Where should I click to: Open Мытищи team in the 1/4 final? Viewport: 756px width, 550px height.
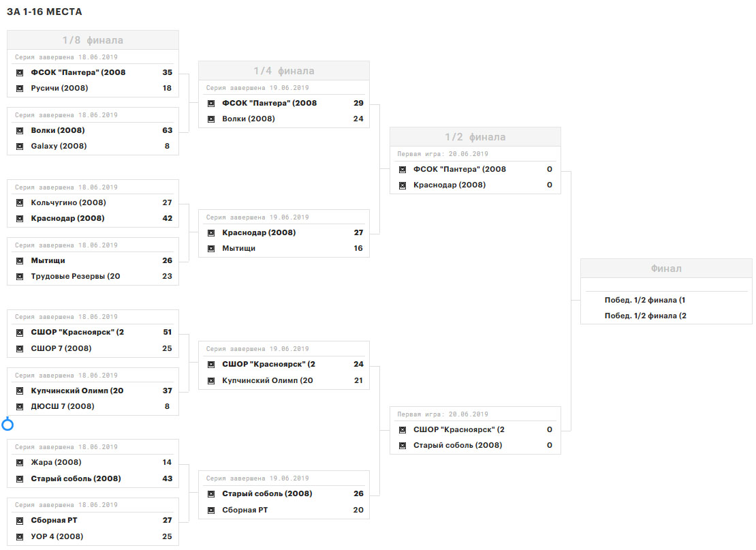(238, 248)
